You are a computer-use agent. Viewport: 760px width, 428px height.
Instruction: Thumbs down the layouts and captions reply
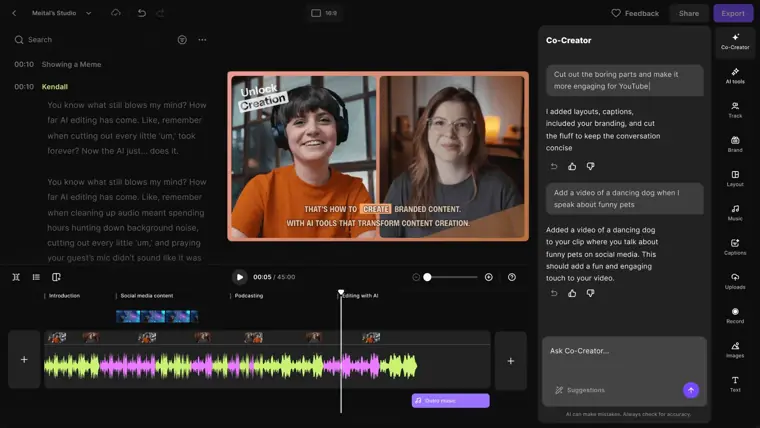tap(590, 166)
